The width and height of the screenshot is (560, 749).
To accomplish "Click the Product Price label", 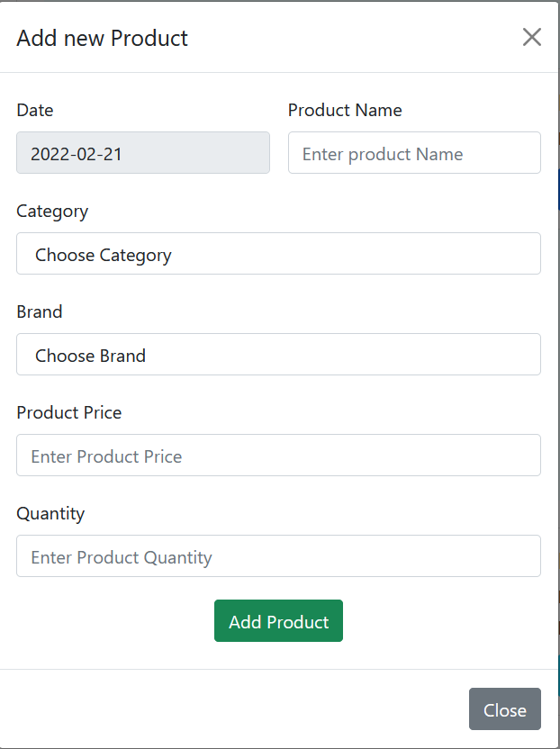I will click(69, 412).
